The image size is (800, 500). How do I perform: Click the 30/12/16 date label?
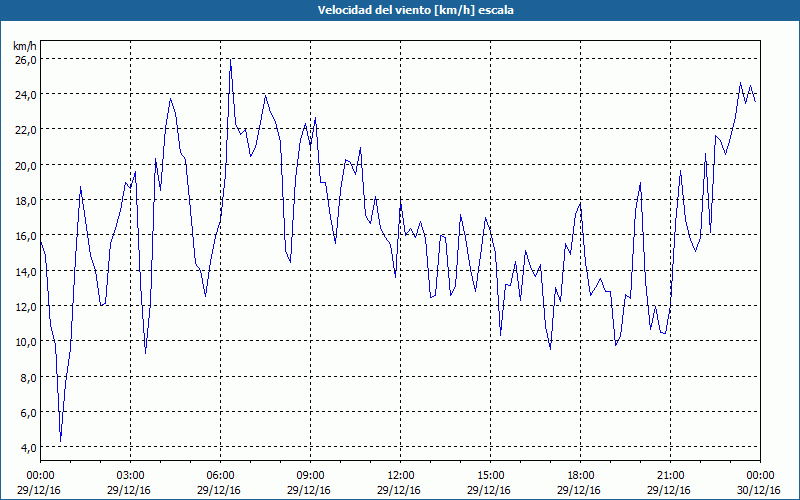(759, 490)
